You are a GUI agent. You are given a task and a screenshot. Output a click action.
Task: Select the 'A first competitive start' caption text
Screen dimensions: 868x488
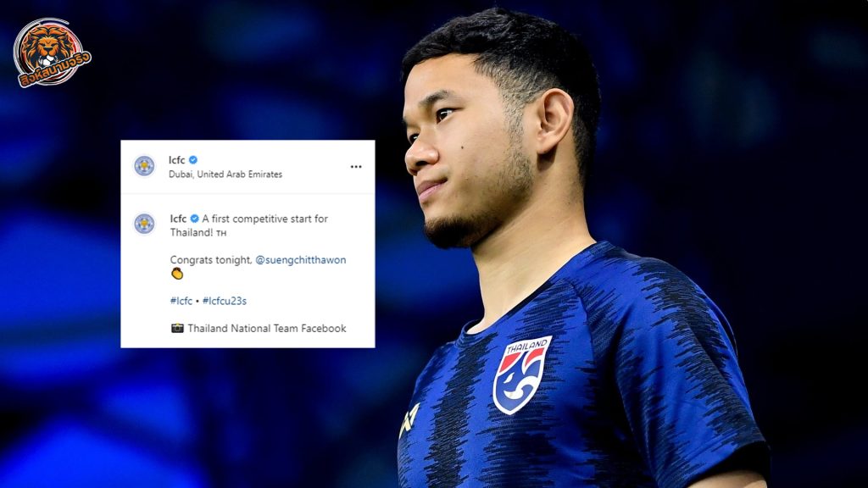[x=265, y=219]
